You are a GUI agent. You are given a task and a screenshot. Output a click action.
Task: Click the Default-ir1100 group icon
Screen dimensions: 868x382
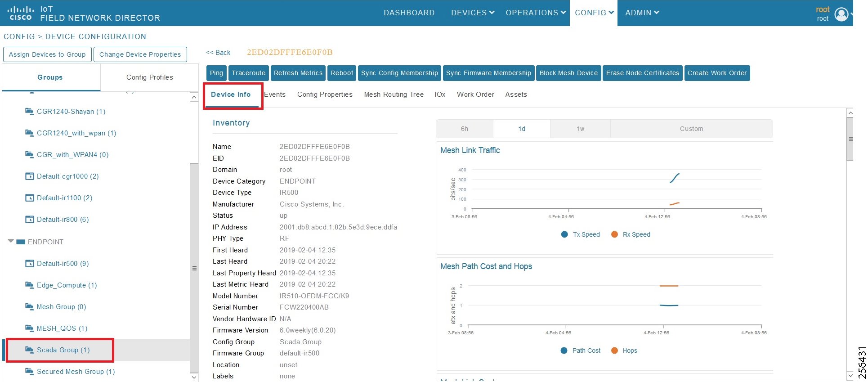click(30, 198)
